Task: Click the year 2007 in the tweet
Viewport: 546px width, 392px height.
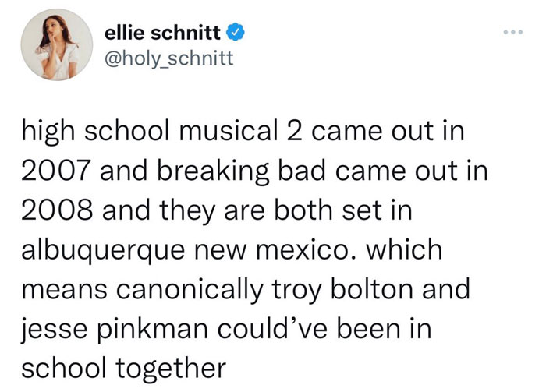Action: click(x=58, y=171)
